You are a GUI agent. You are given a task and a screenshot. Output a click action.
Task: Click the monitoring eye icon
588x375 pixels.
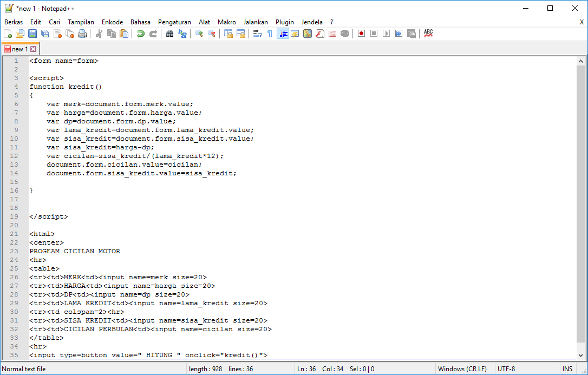[345, 34]
